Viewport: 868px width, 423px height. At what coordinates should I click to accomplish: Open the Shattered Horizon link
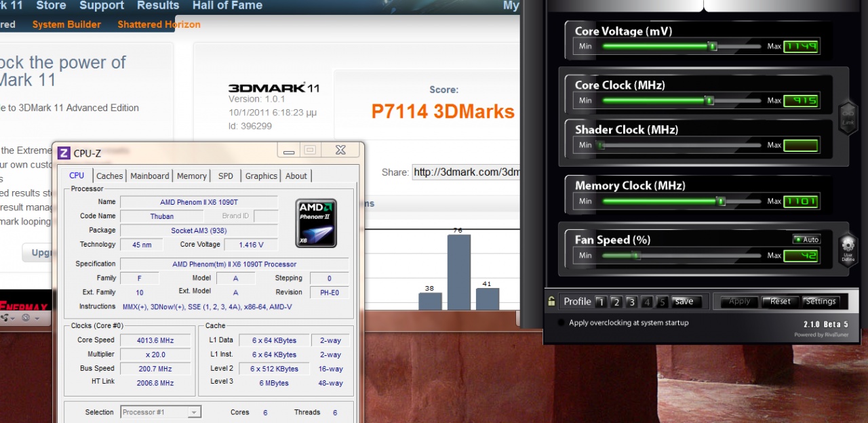159,24
